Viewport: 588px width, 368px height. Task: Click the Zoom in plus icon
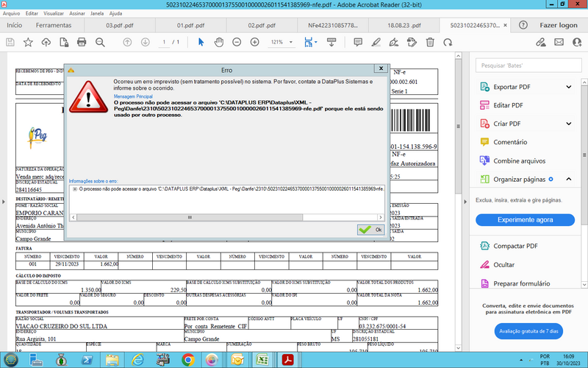254,42
